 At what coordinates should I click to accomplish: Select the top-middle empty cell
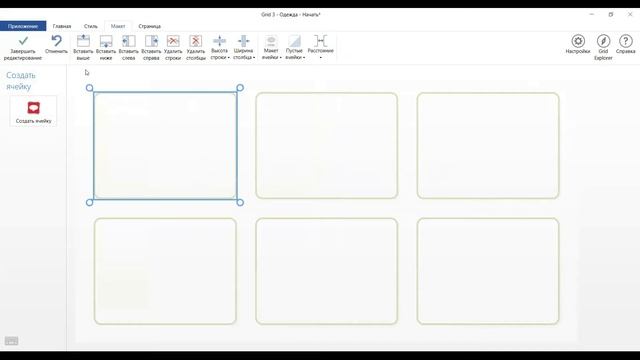pos(327,146)
